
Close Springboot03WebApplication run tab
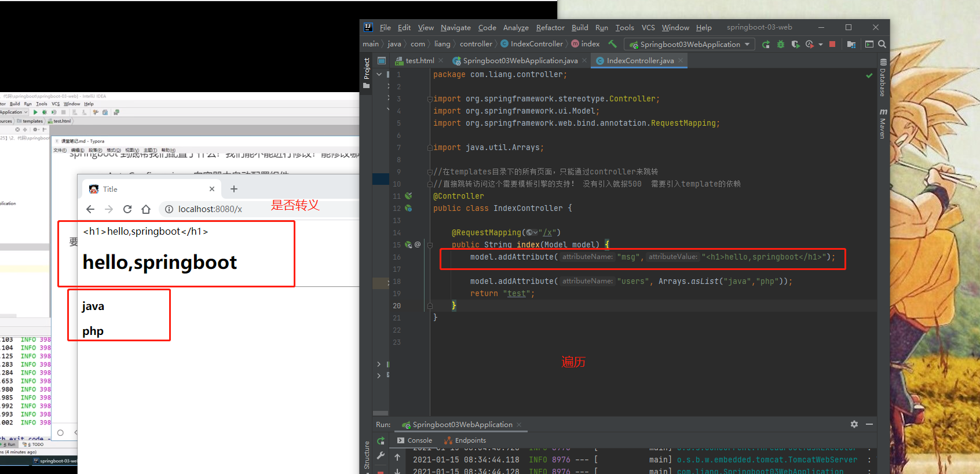point(519,425)
